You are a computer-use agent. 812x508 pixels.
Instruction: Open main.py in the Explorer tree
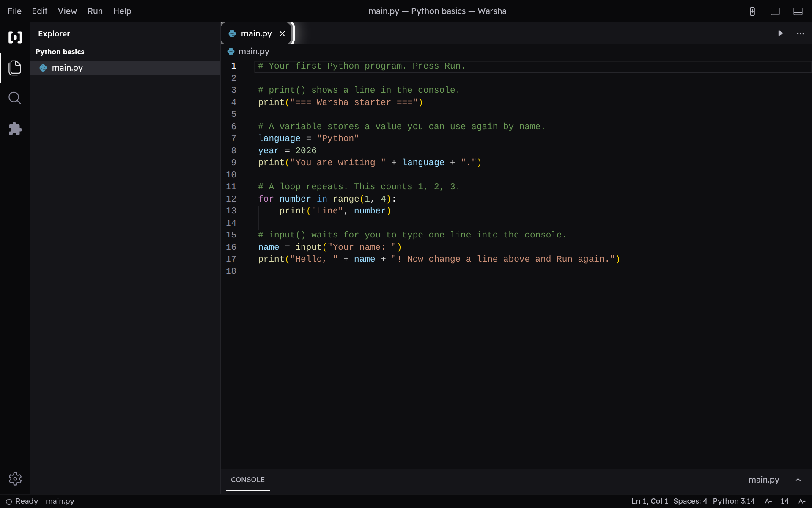125,68
